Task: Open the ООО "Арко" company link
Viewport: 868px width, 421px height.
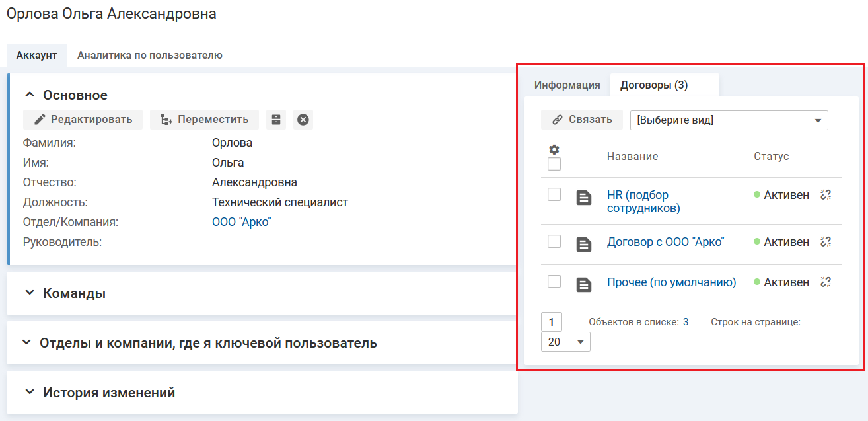Action: 241,222
